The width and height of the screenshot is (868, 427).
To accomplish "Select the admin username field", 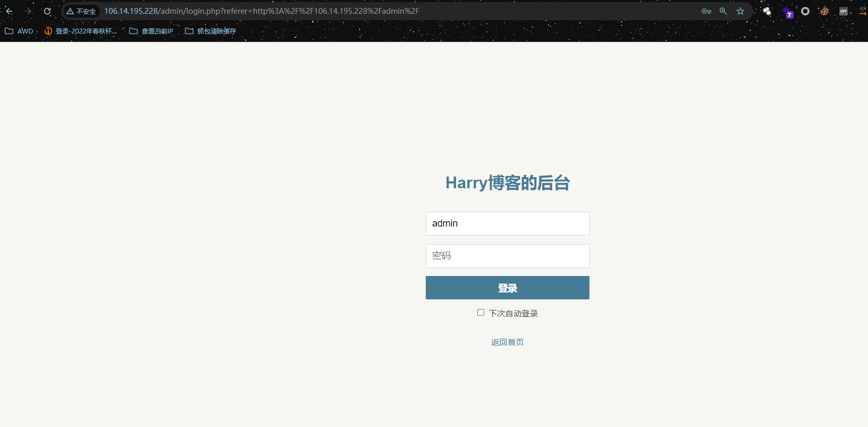I will (x=508, y=223).
